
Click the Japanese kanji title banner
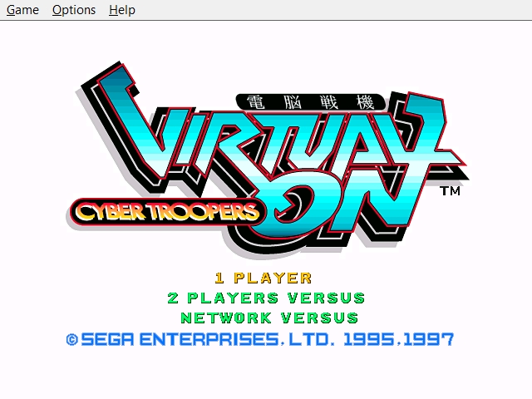pos(310,101)
